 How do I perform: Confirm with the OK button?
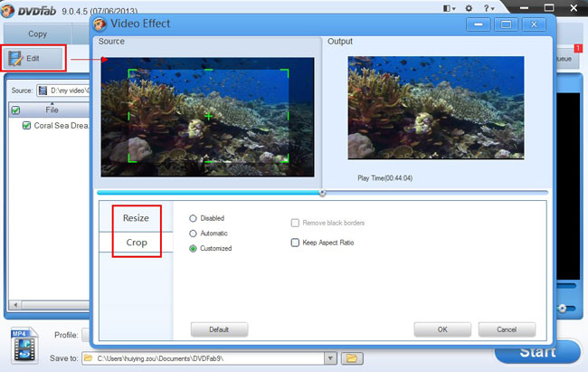[x=442, y=329]
